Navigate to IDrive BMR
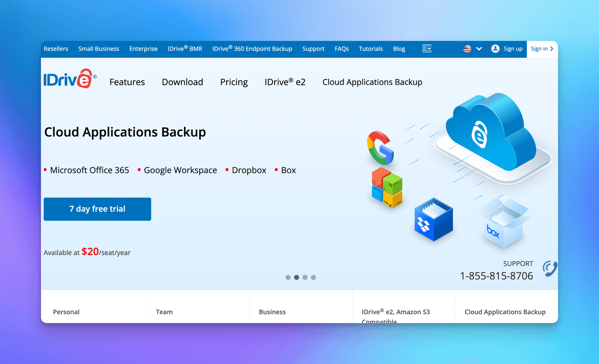This screenshot has width=599, height=364. tap(185, 49)
